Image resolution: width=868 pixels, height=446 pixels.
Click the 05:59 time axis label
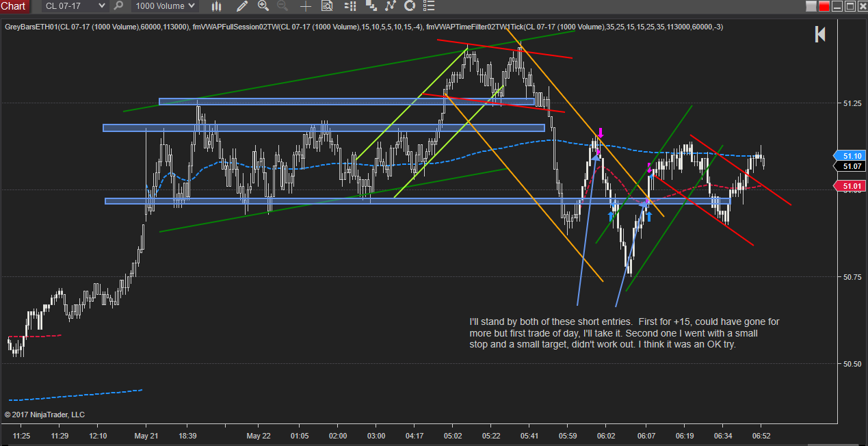tap(568, 436)
